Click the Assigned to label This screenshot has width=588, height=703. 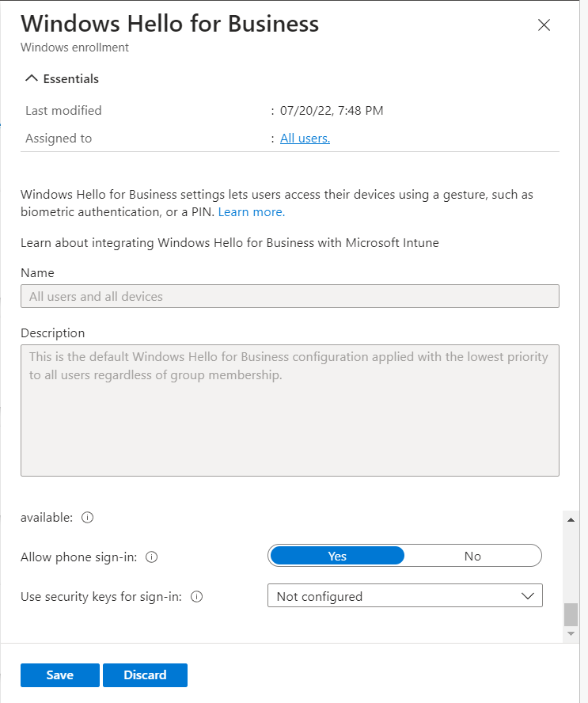click(x=59, y=138)
